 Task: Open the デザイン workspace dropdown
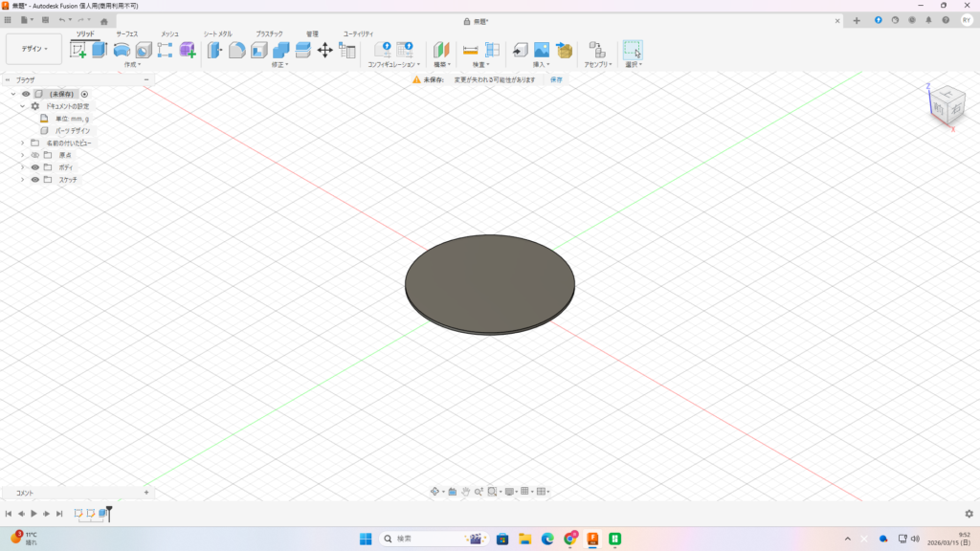pos(33,49)
